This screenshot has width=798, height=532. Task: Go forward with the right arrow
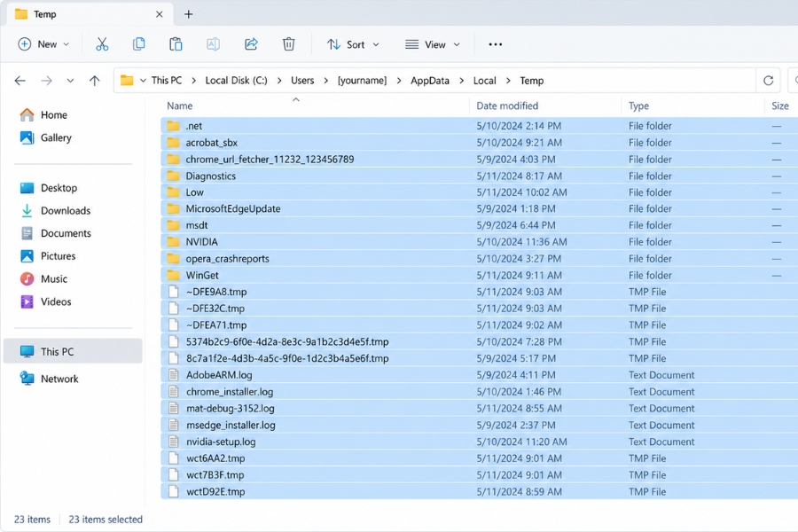(x=46, y=81)
